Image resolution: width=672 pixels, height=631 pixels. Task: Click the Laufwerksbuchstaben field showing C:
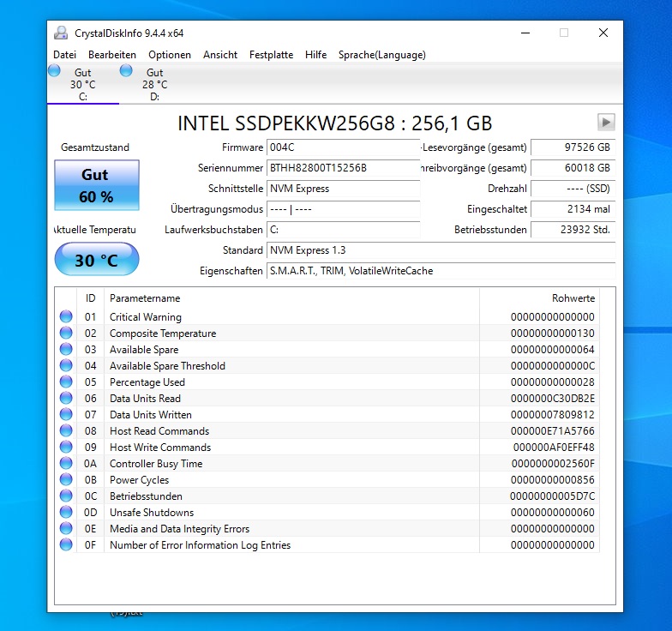343,230
